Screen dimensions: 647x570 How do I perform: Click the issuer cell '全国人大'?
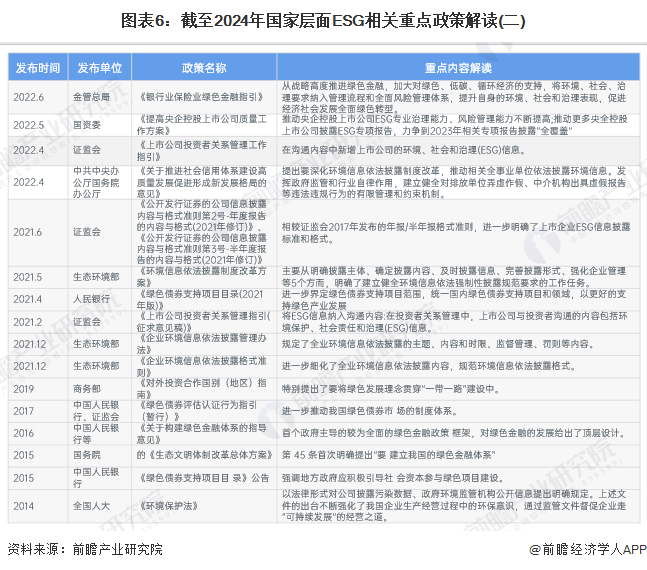tap(91, 506)
